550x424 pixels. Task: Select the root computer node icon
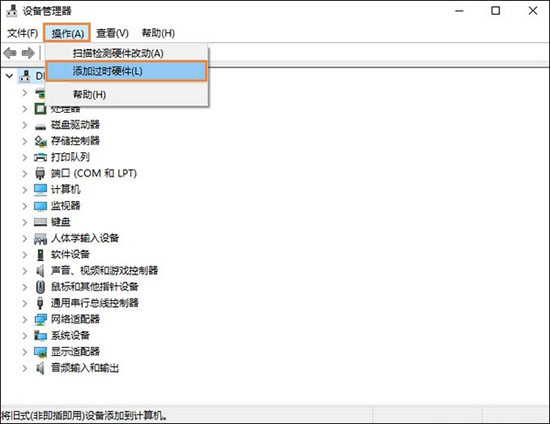pyautogui.click(x=25, y=76)
